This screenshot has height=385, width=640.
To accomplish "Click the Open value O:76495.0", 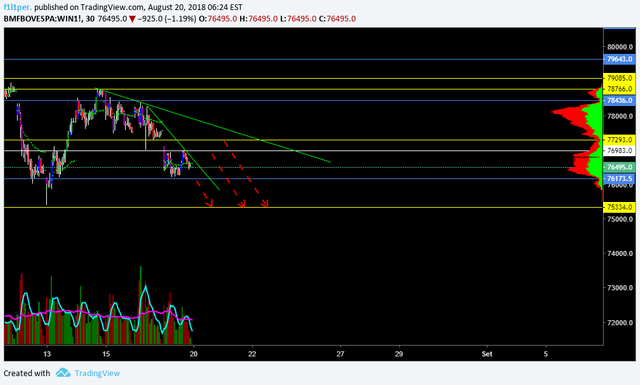I will (x=218, y=19).
